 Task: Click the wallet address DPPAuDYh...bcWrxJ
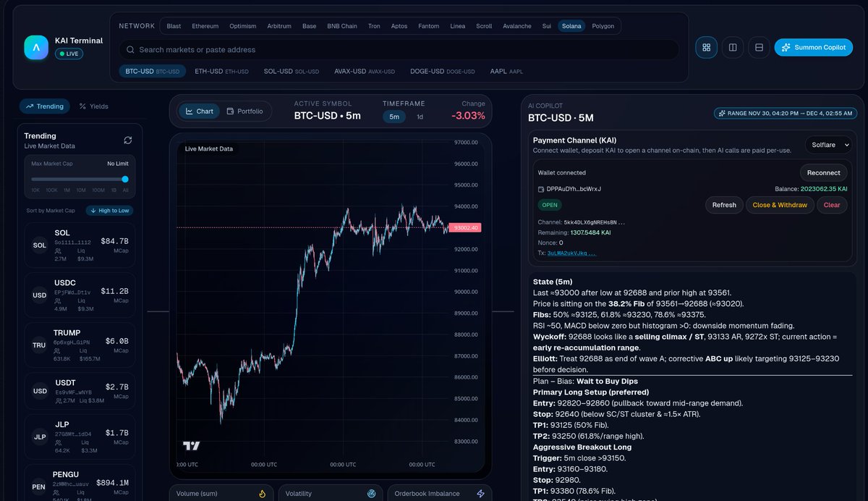[x=574, y=189]
